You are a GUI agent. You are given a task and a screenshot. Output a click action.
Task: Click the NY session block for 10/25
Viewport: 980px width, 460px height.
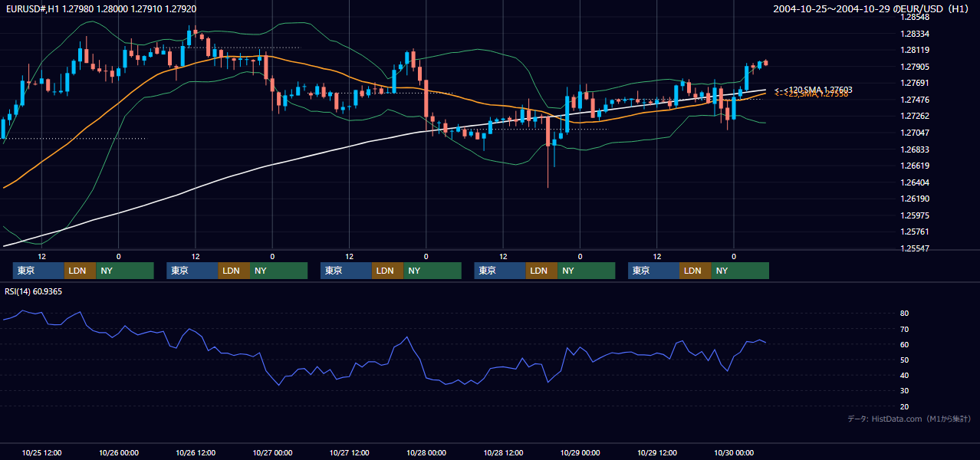tap(125, 271)
